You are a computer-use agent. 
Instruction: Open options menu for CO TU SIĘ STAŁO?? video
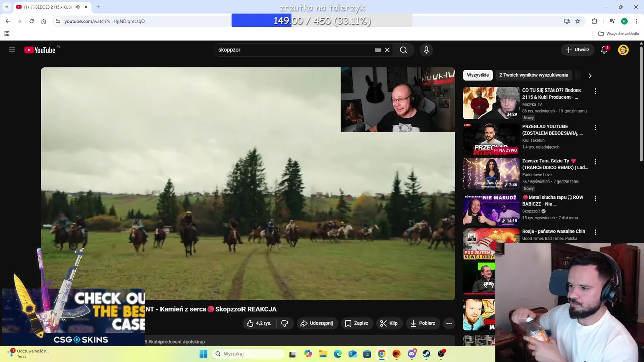[595, 92]
